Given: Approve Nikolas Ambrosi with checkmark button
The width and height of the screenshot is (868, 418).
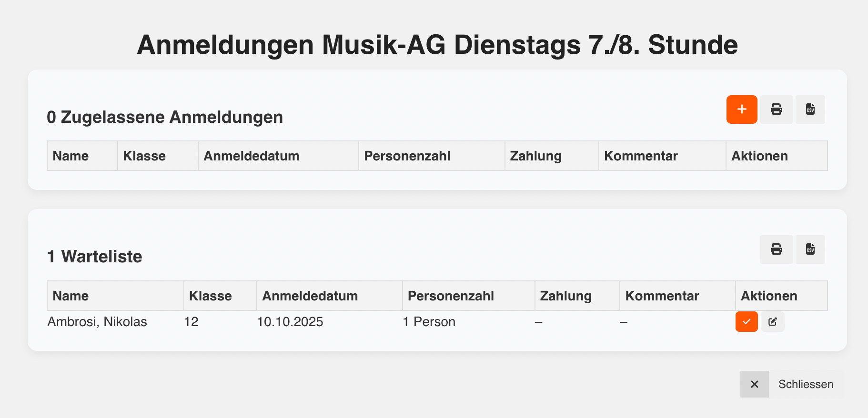Looking at the screenshot, I should [x=746, y=322].
